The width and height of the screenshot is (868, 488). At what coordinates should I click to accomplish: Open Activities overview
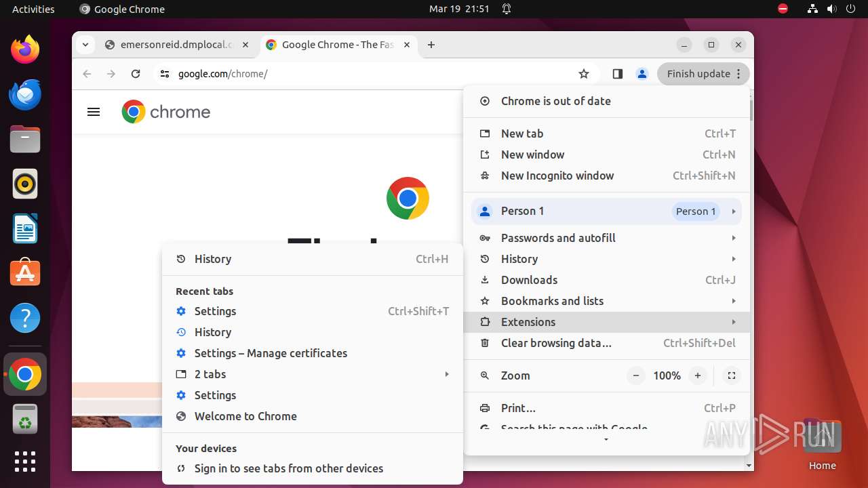pos(33,9)
